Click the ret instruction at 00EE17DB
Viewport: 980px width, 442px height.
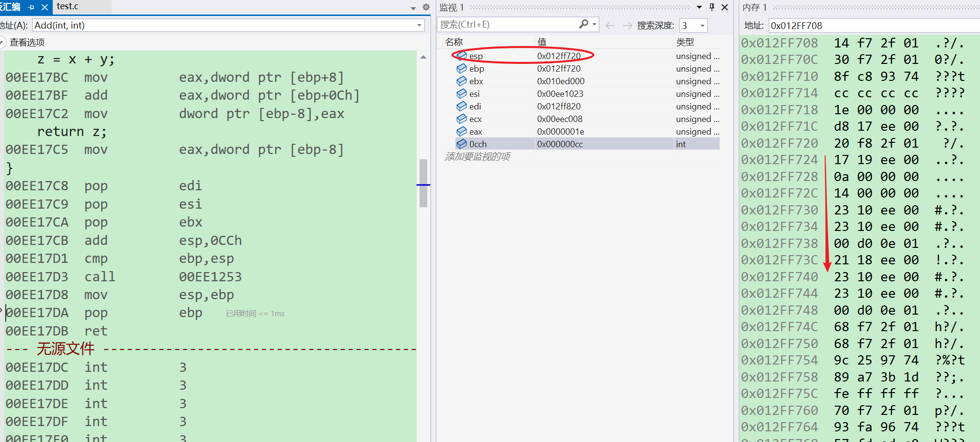point(57,331)
